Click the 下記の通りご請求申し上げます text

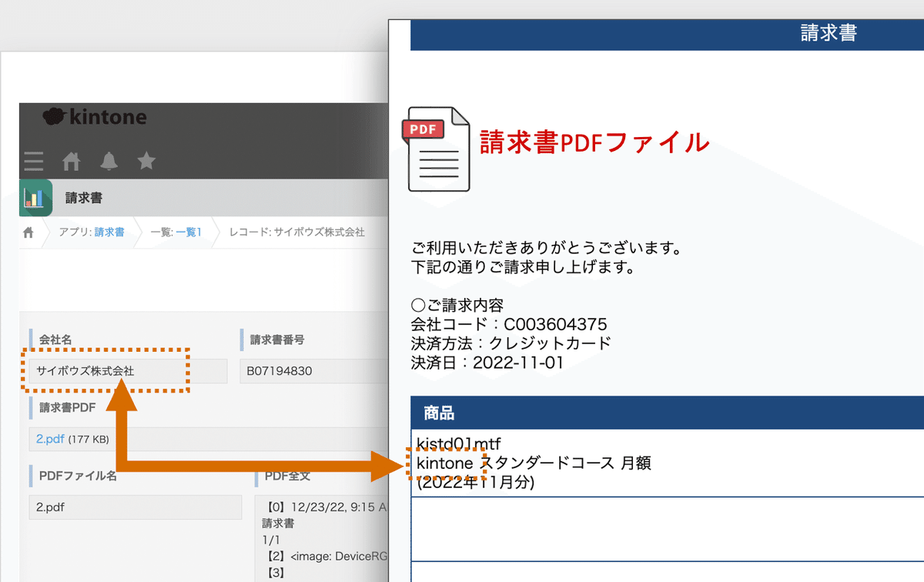[x=523, y=268]
